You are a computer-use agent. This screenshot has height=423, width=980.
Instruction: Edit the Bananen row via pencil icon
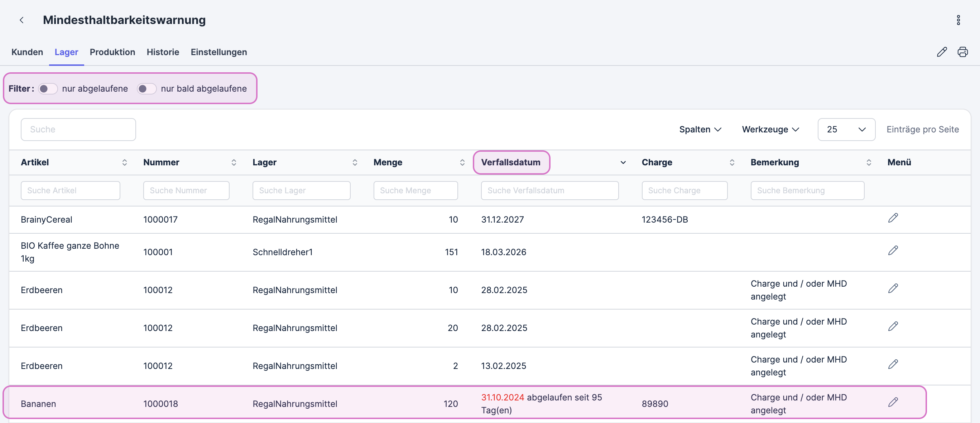click(893, 402)
